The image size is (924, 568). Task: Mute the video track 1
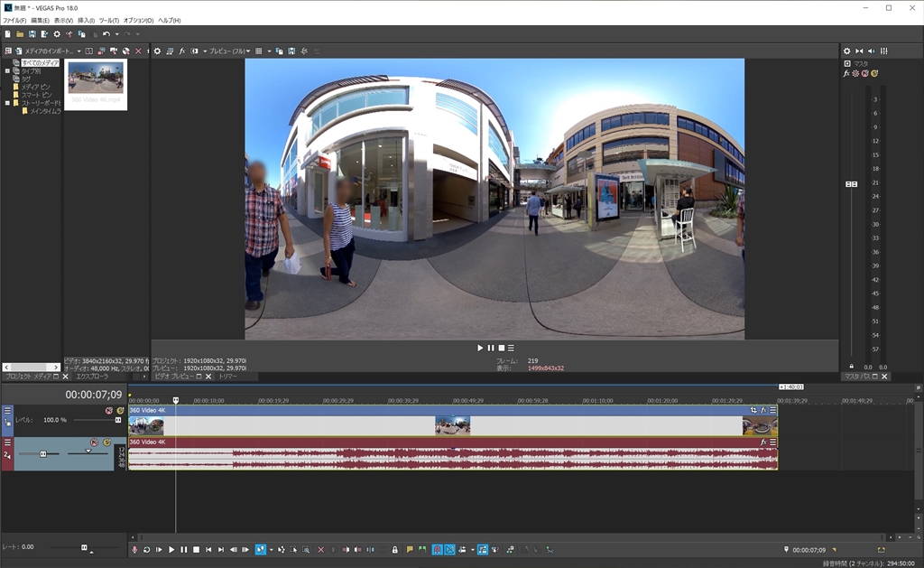[109, 410]
